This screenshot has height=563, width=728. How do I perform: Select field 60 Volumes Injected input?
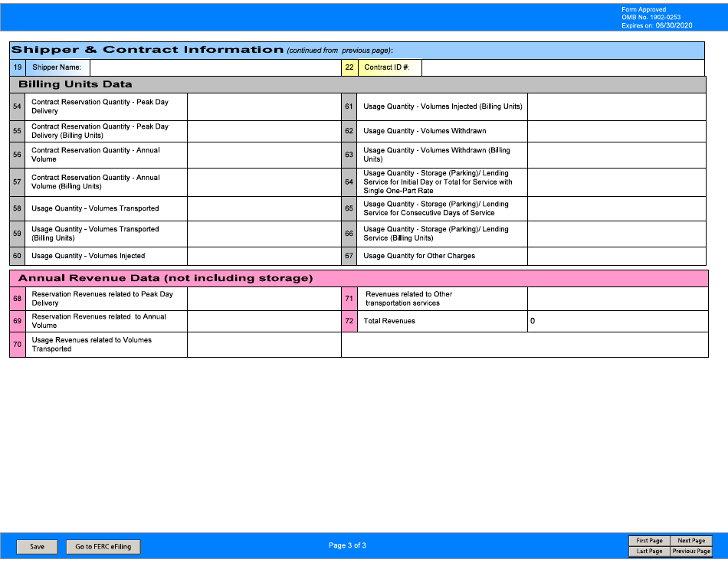coord(264,256)
